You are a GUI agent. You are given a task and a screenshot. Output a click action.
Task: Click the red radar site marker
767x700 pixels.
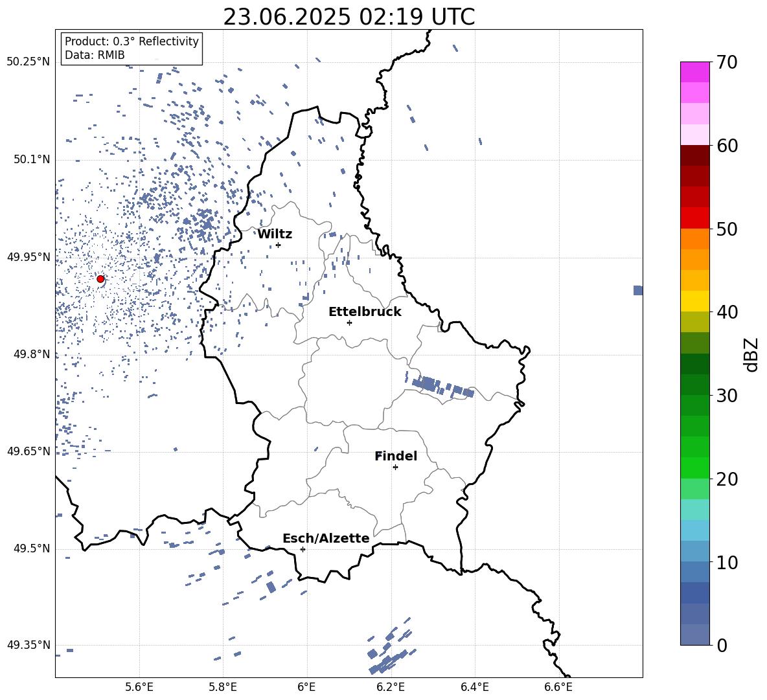point(100,279)
